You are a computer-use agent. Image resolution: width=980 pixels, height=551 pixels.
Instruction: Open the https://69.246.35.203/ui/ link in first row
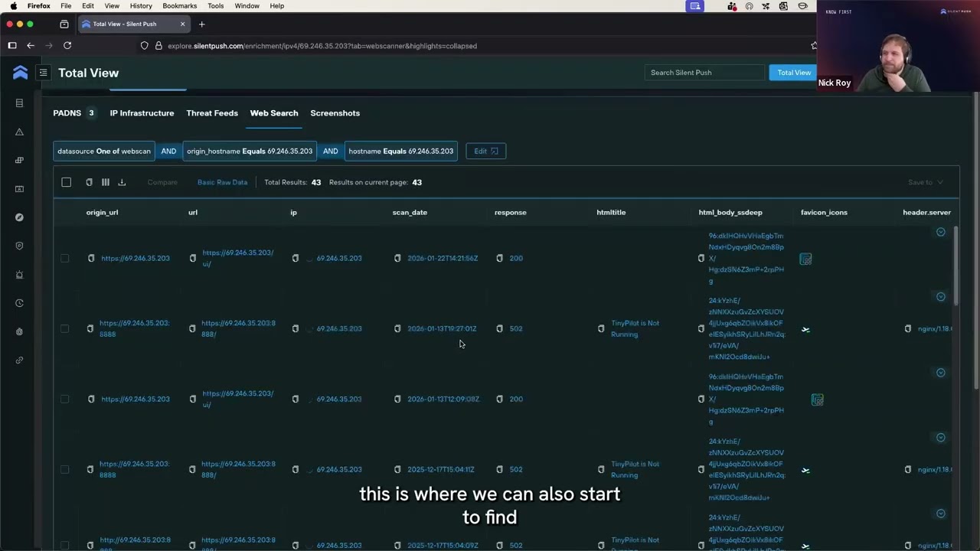pos(237,258)
